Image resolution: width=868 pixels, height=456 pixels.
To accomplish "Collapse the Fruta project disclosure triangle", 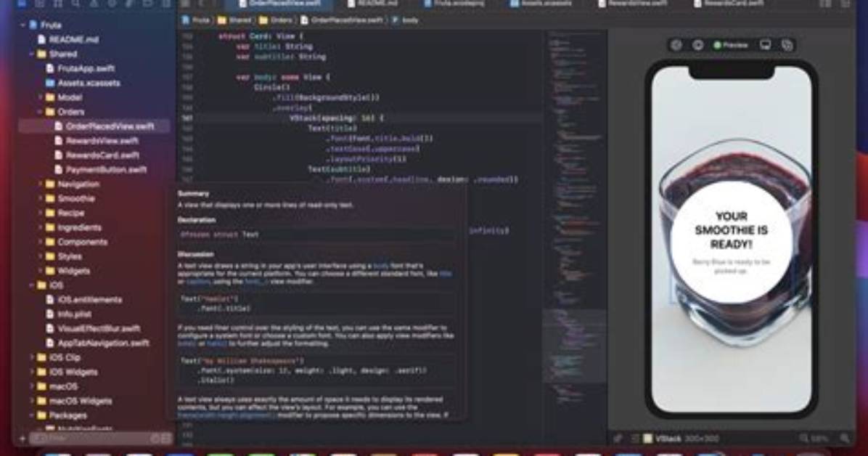I will click(22, 25).
